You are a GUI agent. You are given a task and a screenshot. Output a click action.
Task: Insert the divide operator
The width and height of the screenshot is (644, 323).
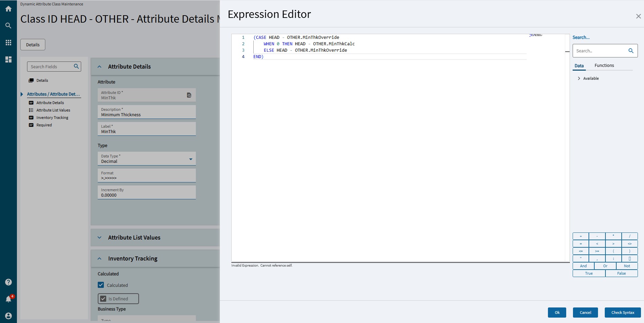(629, 236)
